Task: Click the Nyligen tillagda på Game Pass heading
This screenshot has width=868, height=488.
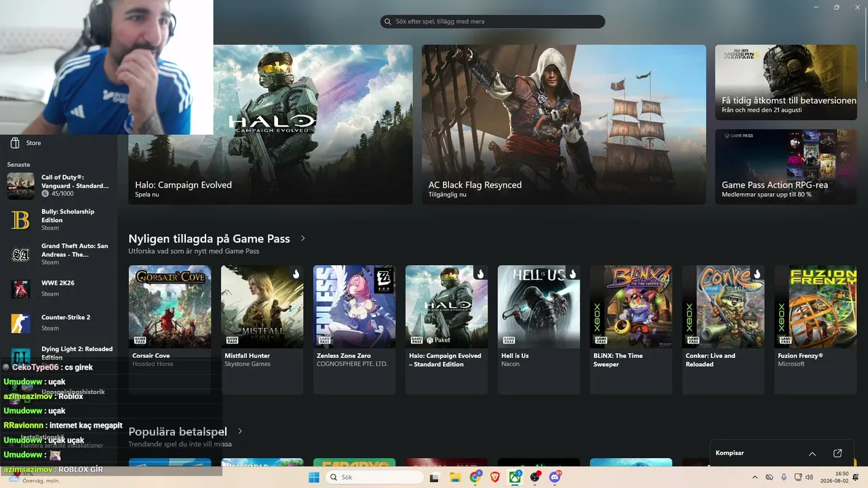Action: [x=209, y=239]
